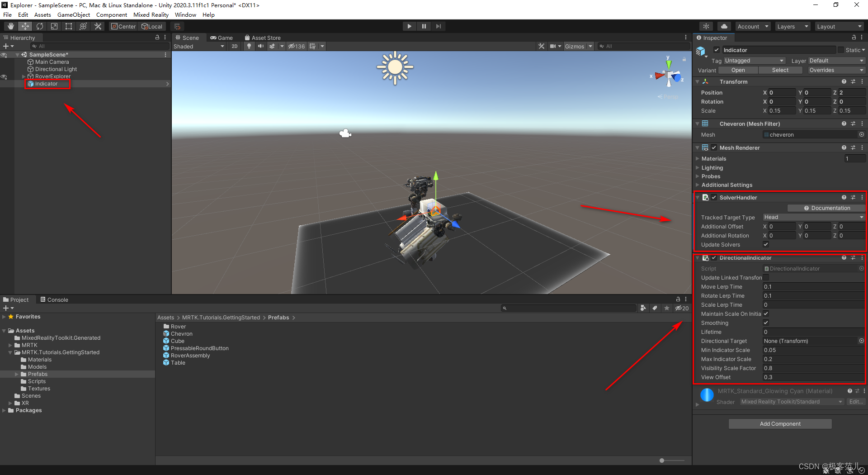
Task: Open Shaded draw mode dropdown
Action: click(199, 46)
